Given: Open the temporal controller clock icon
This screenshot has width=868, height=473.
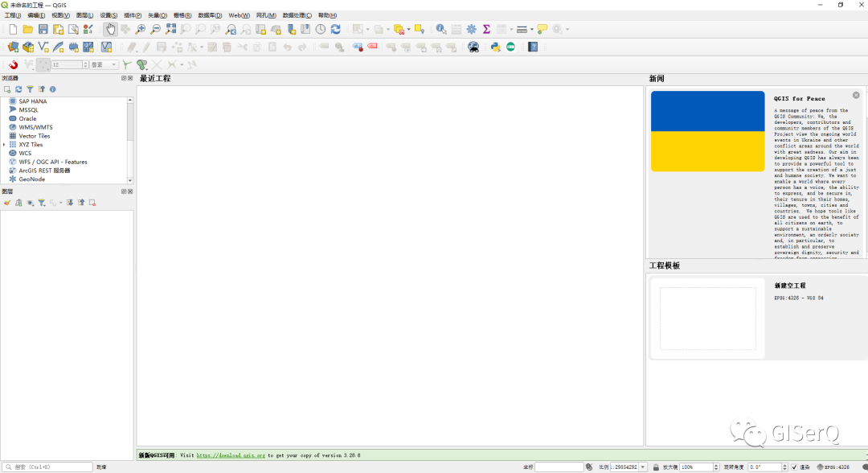Looking at the screenshot, I should pos(321,29).
